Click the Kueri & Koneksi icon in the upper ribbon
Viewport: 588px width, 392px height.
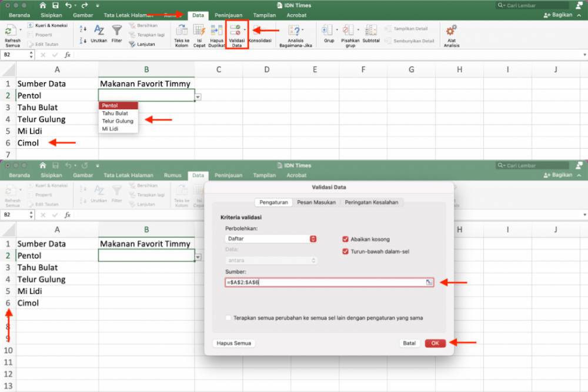(31, 25)
